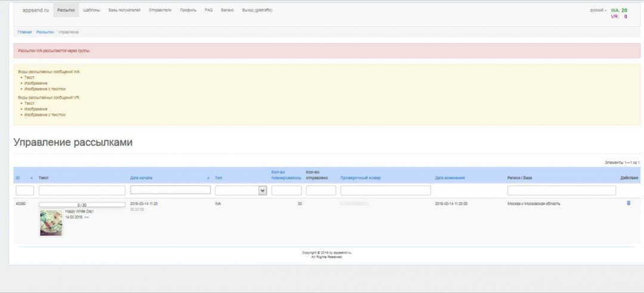
Task: Select the Отправители menu item
Action: coord(160,10)
